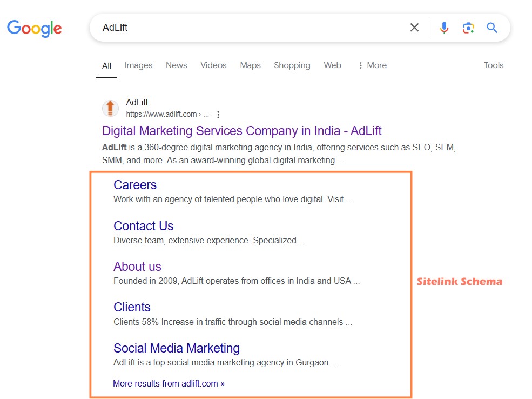Switch to the Images tab
This screenshot has width=532, height=399.
click(138, 65)
